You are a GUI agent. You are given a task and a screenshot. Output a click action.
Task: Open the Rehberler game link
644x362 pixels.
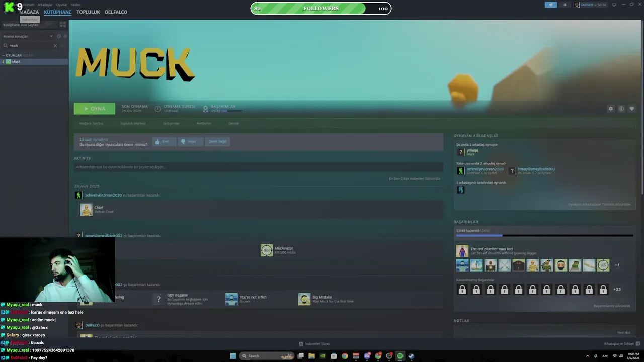[204, 123]
